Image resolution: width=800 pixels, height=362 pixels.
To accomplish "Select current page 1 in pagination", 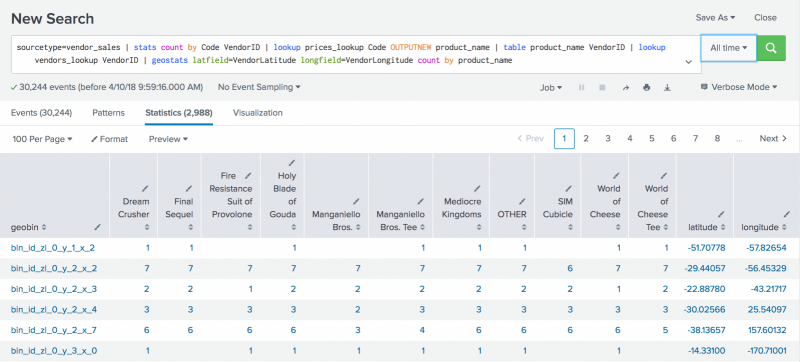I will [564, 139].
